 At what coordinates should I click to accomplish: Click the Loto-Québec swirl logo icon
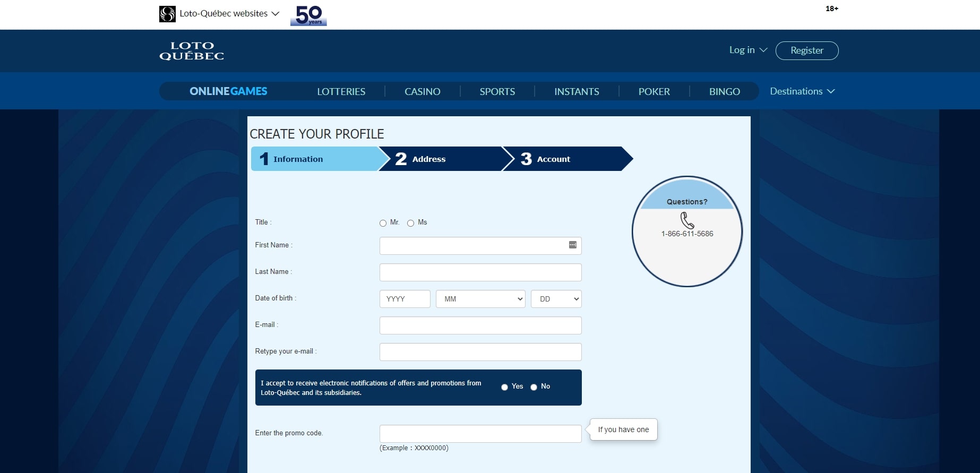(167, 14)
